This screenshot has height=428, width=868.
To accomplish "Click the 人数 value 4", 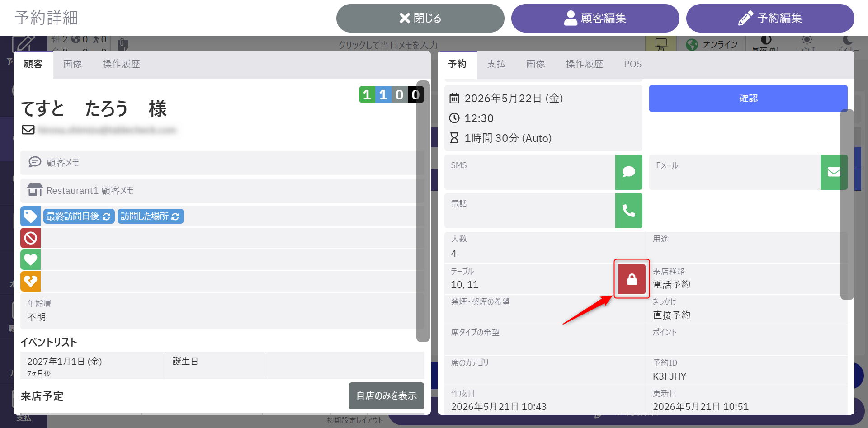I will tap(453, 253).
